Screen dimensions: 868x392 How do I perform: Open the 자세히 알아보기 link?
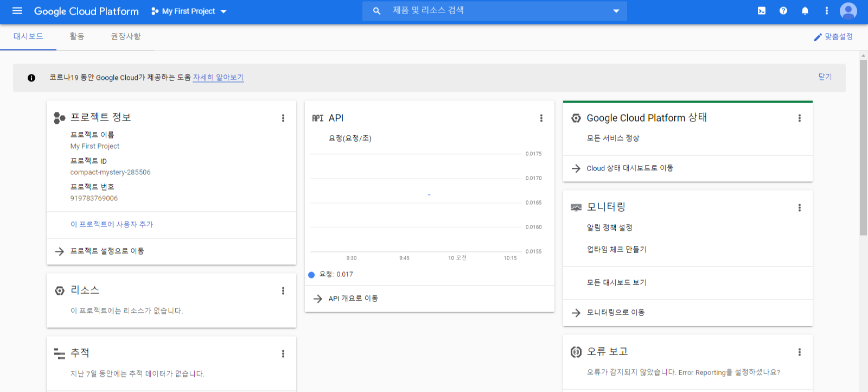coord(218,78)
